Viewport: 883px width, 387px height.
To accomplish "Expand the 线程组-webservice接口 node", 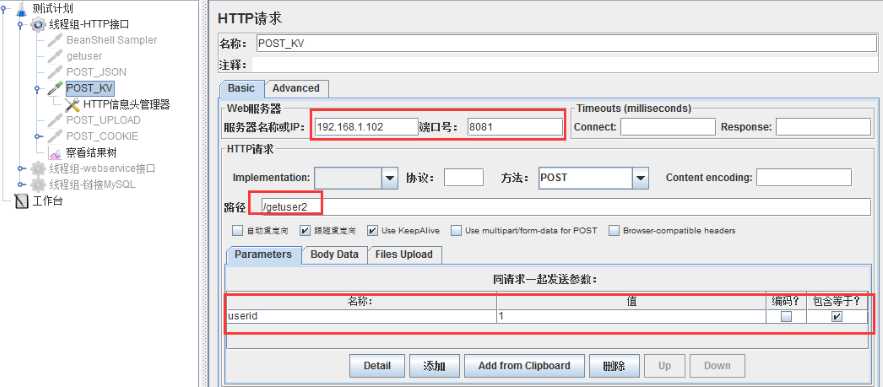I will [21, 168].
